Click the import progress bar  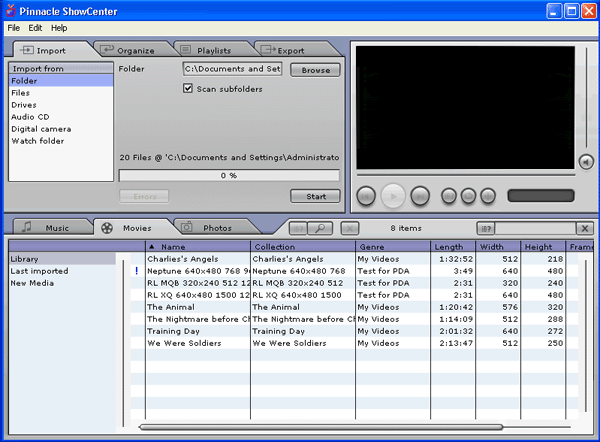pyautogui.click(x=229, y=175)
